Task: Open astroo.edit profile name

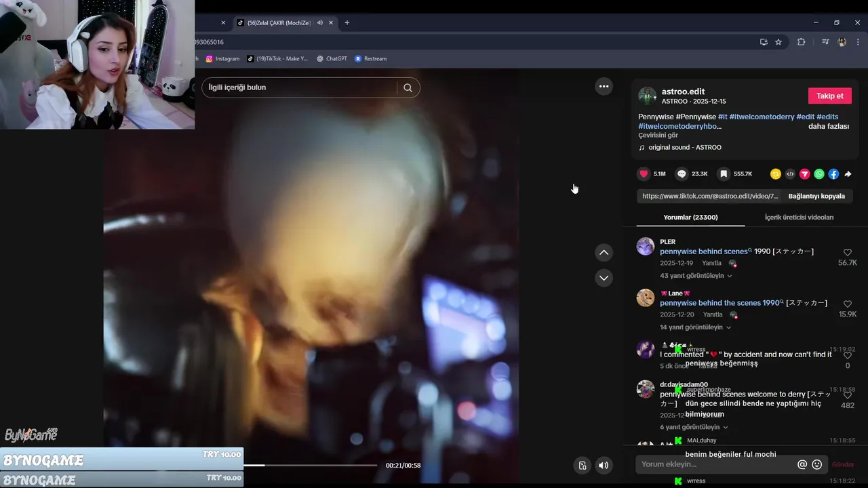Action: (x=683, y=91)
